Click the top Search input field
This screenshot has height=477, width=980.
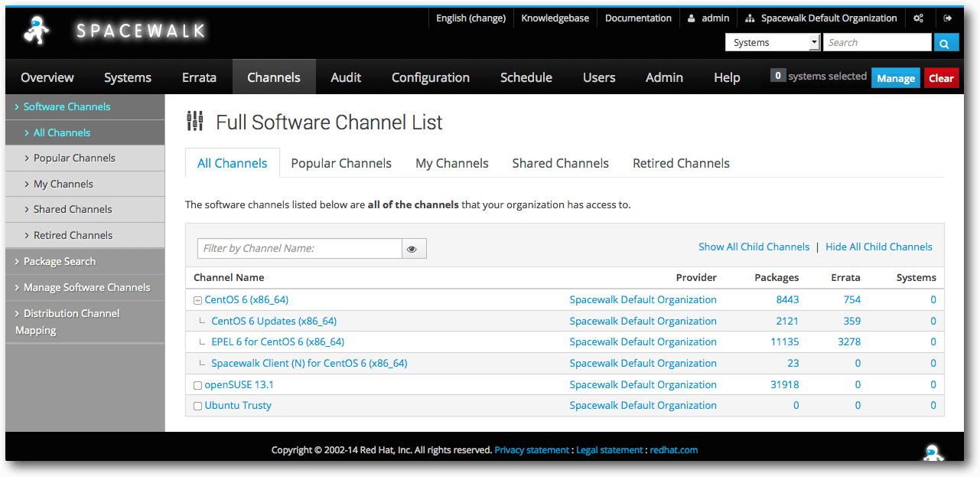tap(877, 43)
